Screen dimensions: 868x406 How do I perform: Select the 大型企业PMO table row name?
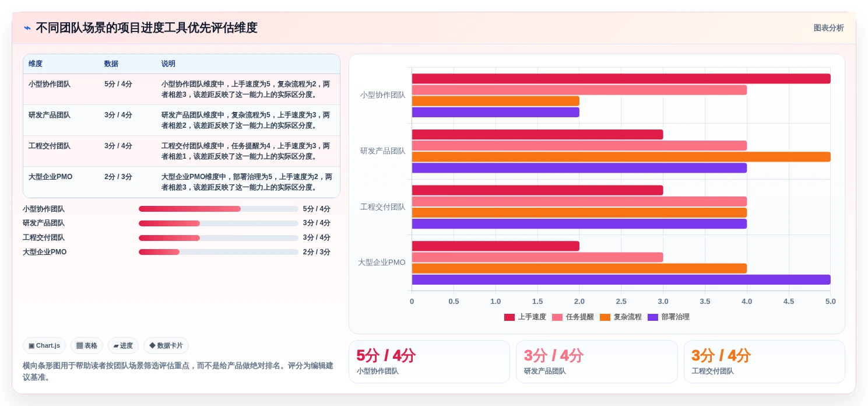(x=51, y=177)
